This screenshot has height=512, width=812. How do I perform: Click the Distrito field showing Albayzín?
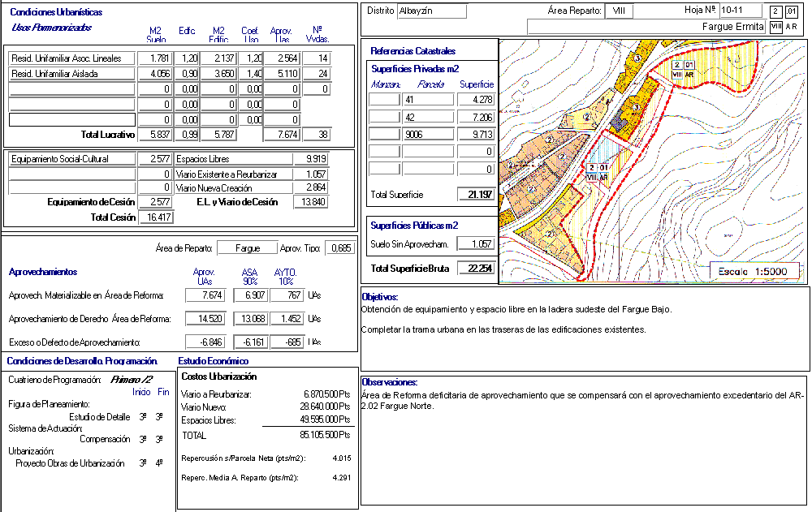pyautogui.click(x=432, y=11)
